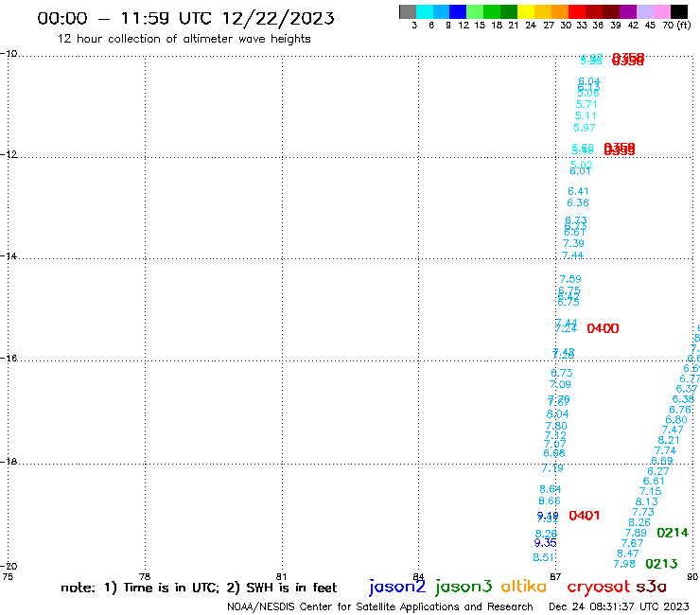Pick the purple 42 ft legend swatch
The height and width of the screenshot is (615, 700).
tap(628, 11)
